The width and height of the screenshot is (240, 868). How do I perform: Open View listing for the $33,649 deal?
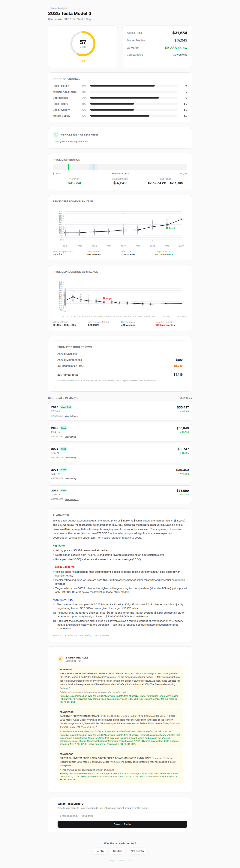point(71,437)
